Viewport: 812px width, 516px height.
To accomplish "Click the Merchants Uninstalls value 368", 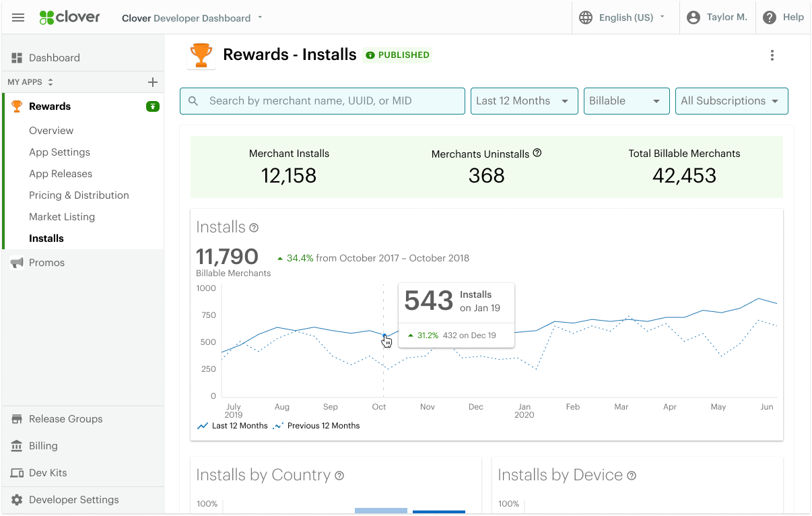I will click(487, 176).
